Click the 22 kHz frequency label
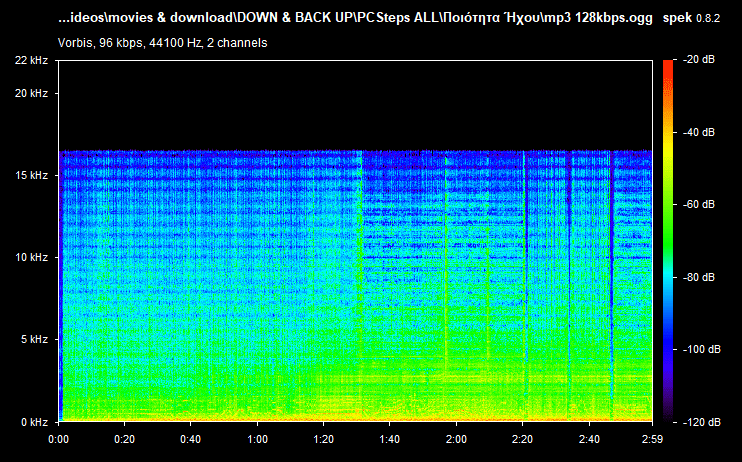 coord(31,60)
